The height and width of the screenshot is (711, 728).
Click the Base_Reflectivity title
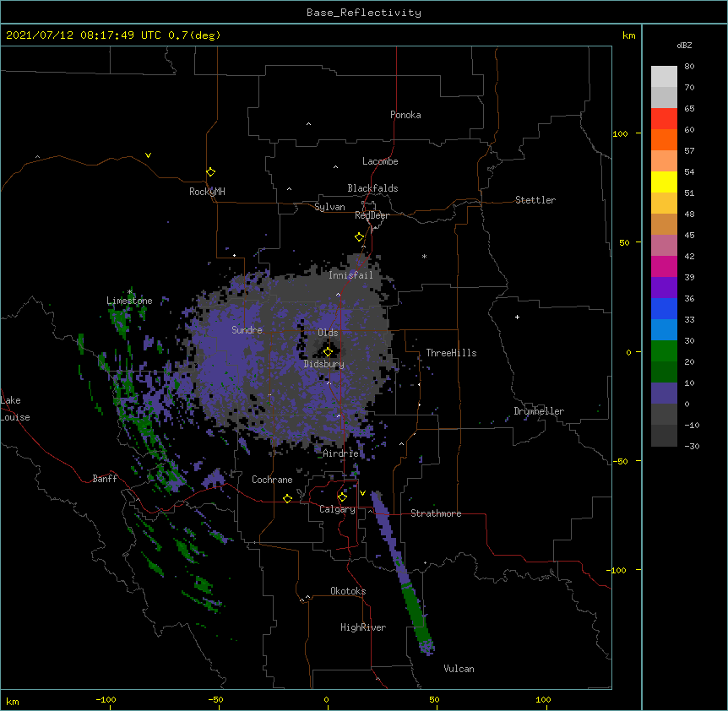pos(364,13)
